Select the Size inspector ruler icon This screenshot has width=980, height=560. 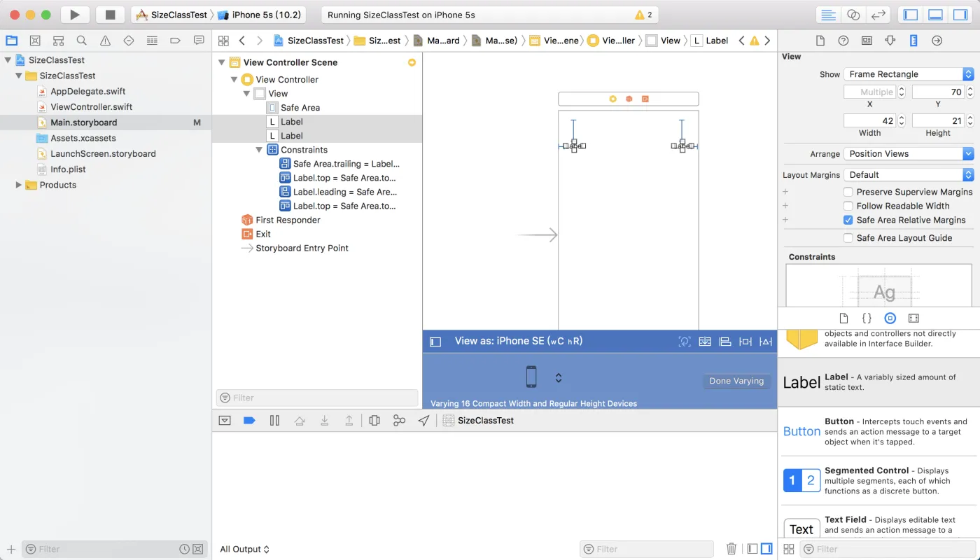913,41
